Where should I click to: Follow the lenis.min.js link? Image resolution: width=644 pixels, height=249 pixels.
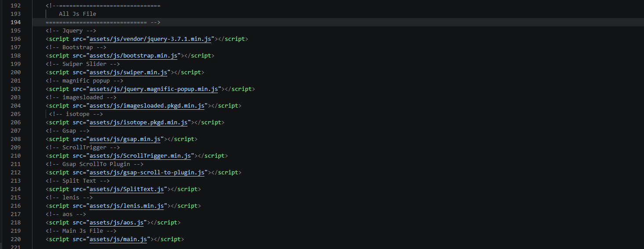point(127,206)
